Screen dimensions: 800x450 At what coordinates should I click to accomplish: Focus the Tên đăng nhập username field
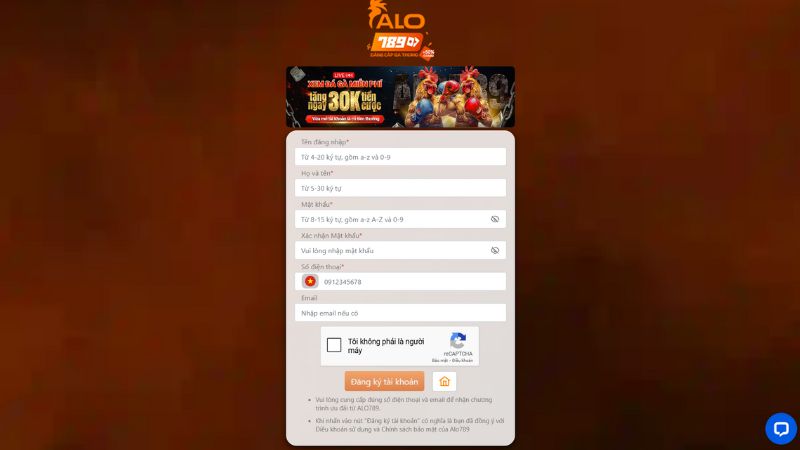(401, 157)
